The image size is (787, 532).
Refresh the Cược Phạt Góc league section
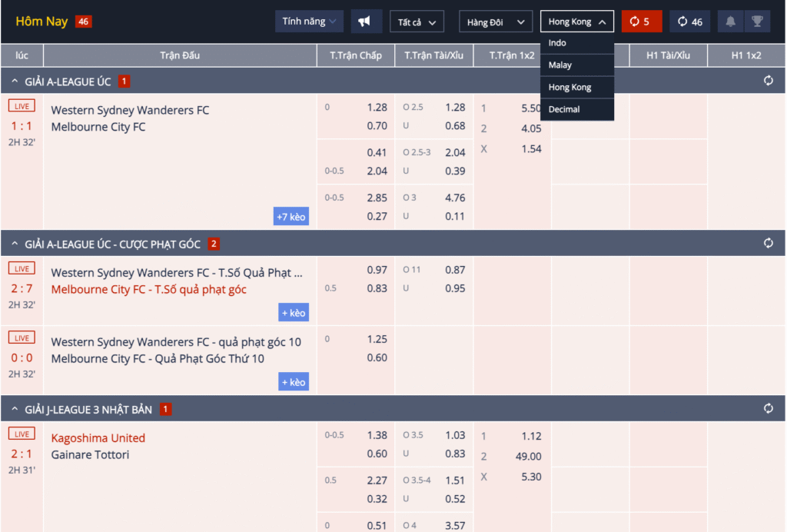pos(768,243)
